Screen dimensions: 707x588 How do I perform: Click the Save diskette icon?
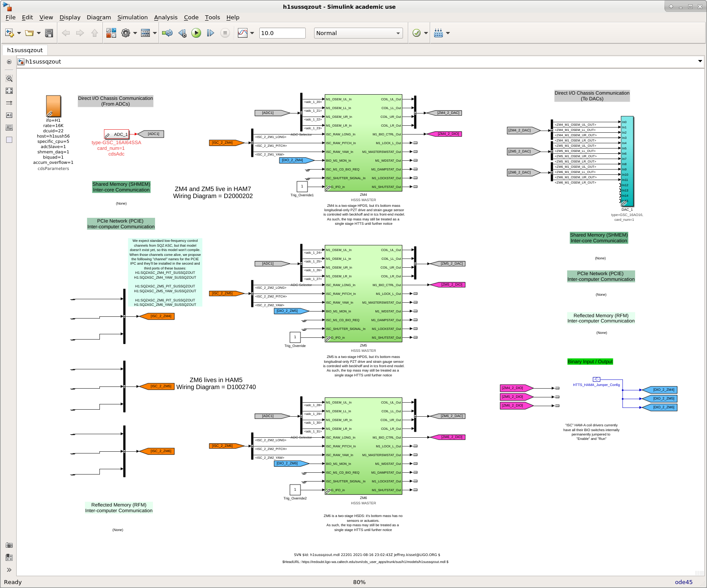(49, 33)
